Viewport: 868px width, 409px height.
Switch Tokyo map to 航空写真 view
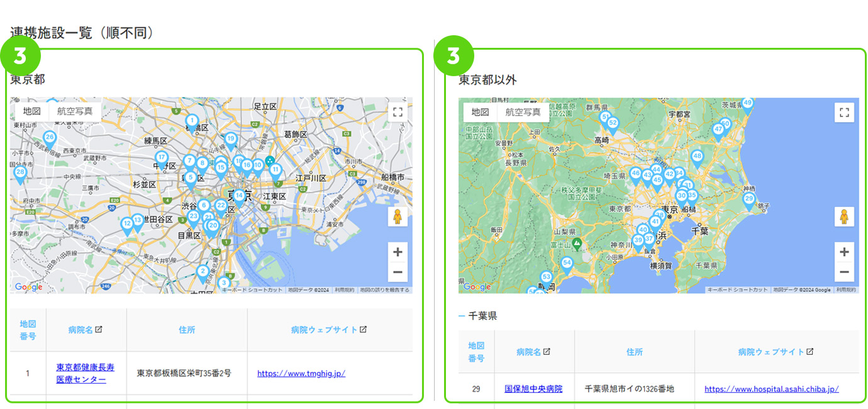(x=75, y=111)
